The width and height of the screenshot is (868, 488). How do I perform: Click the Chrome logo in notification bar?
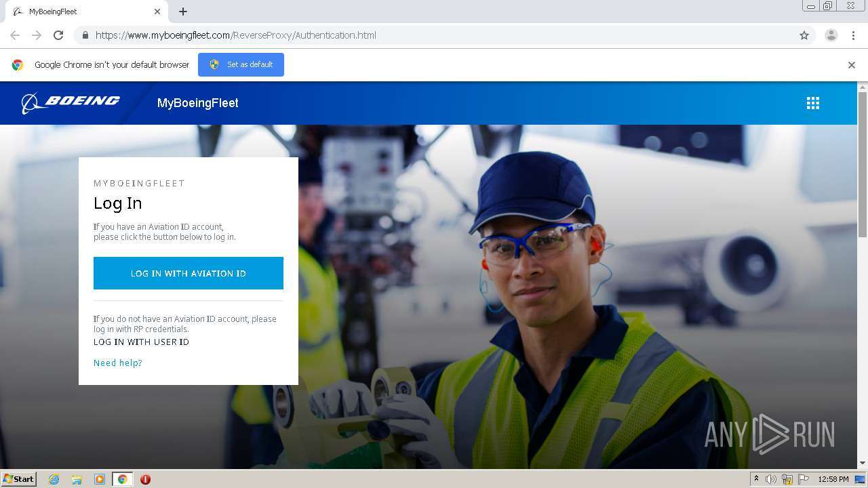click(18, 65)
